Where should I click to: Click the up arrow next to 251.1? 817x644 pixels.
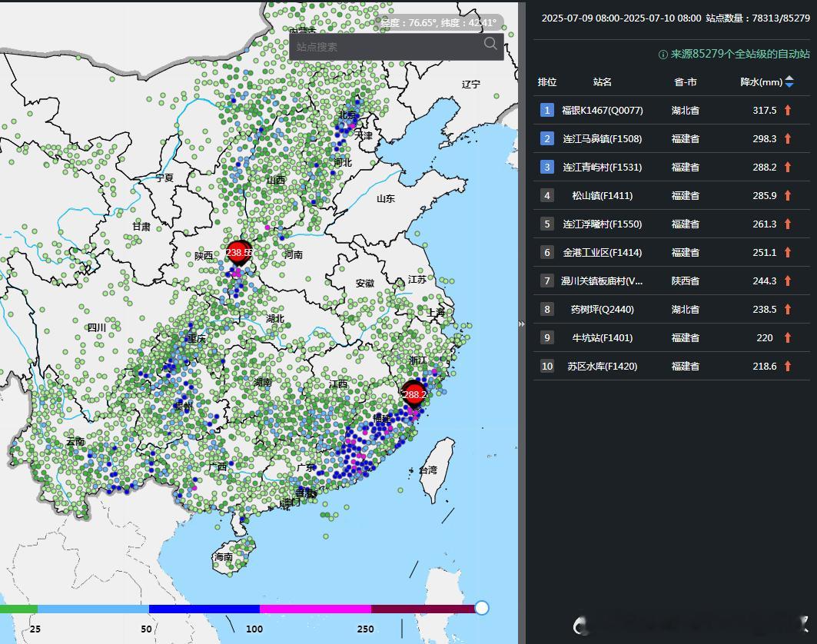coord(788,252)
